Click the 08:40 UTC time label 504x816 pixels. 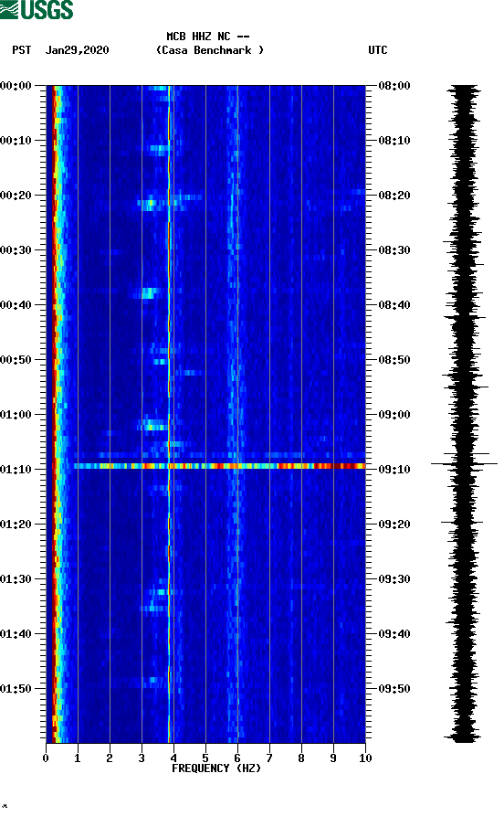pos(394,305)
